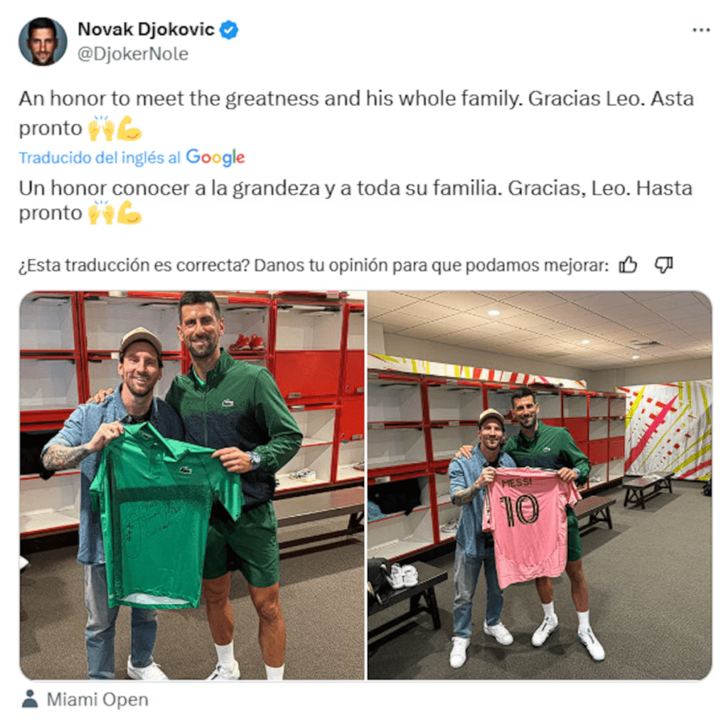Click the translated Spanish tweet text
Image resolution: width=728 pixels, height=728 pixels.
pyautogui.click(x=355, y=200)
